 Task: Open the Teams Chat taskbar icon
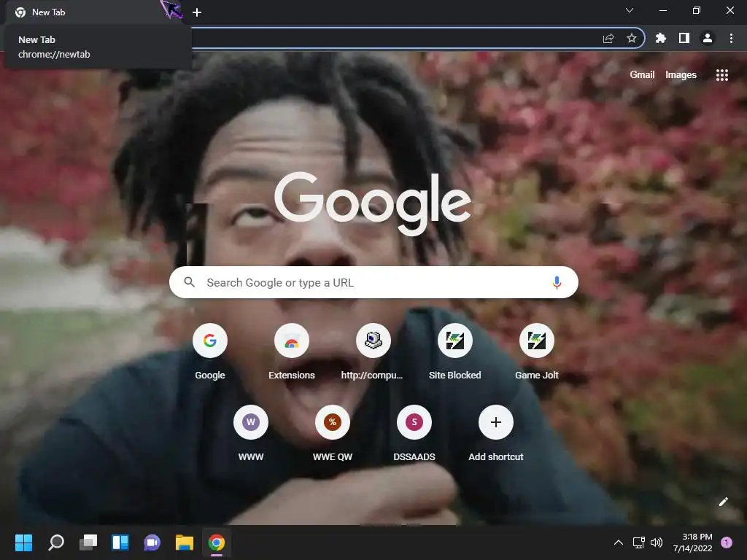152,542
